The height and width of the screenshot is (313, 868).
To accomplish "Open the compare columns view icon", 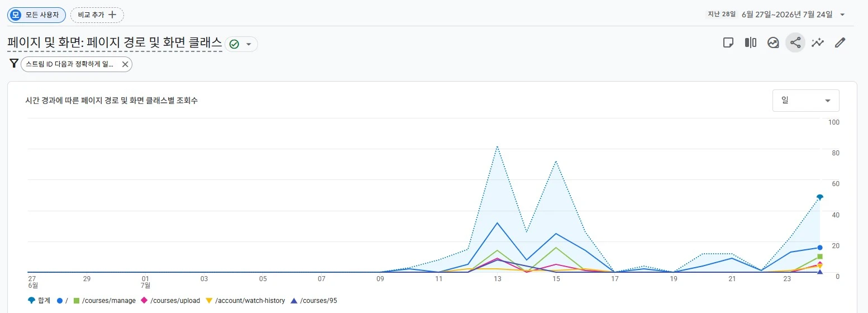I will click(x=750, y=42).
